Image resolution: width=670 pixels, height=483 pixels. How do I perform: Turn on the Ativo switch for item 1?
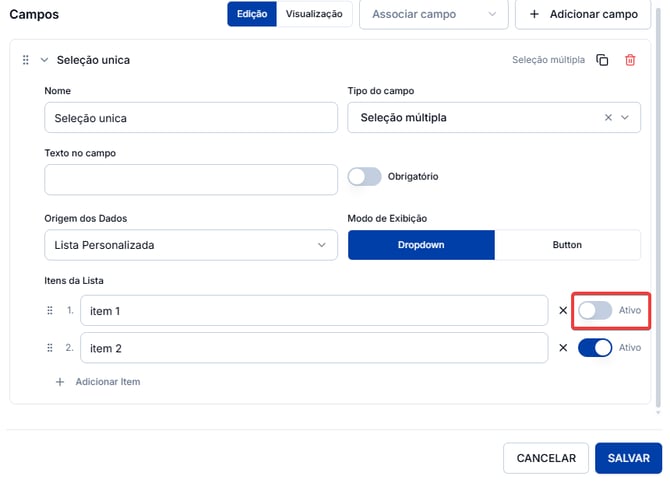595,310
